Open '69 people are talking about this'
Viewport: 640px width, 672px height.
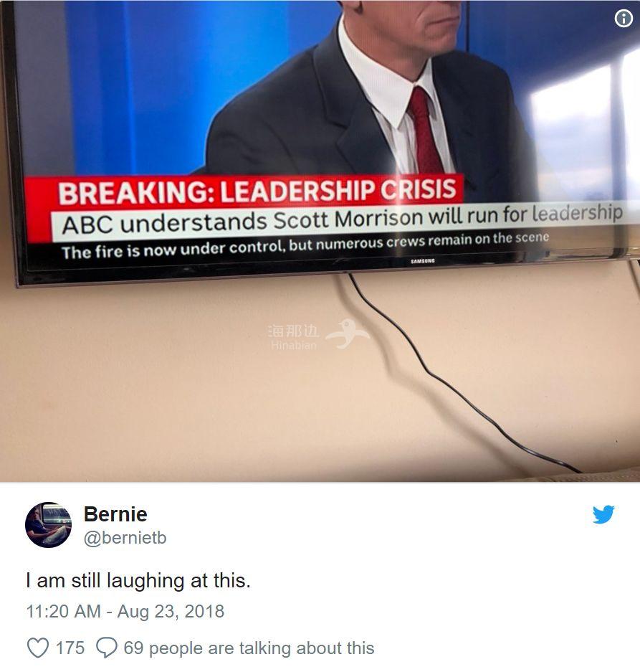249,648
